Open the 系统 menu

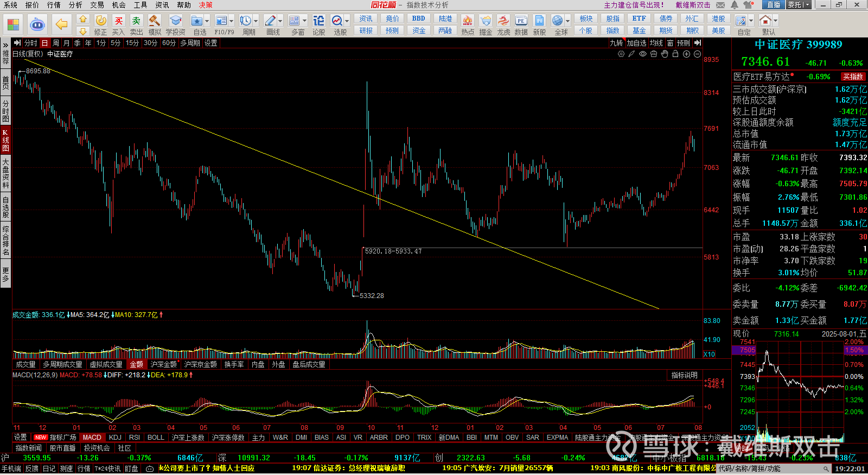10,5
